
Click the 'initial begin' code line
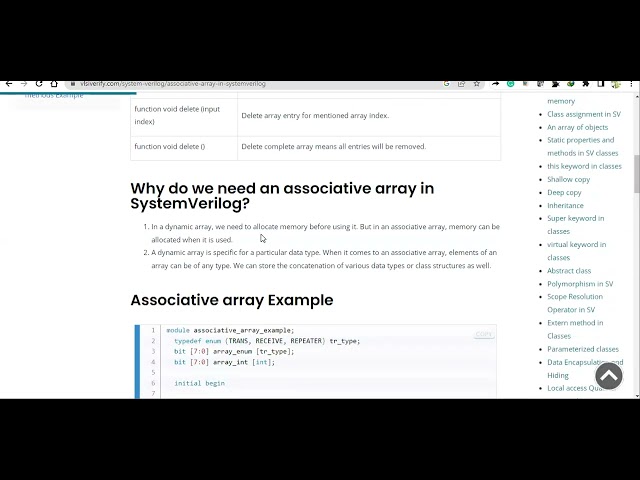click(199, 383)
